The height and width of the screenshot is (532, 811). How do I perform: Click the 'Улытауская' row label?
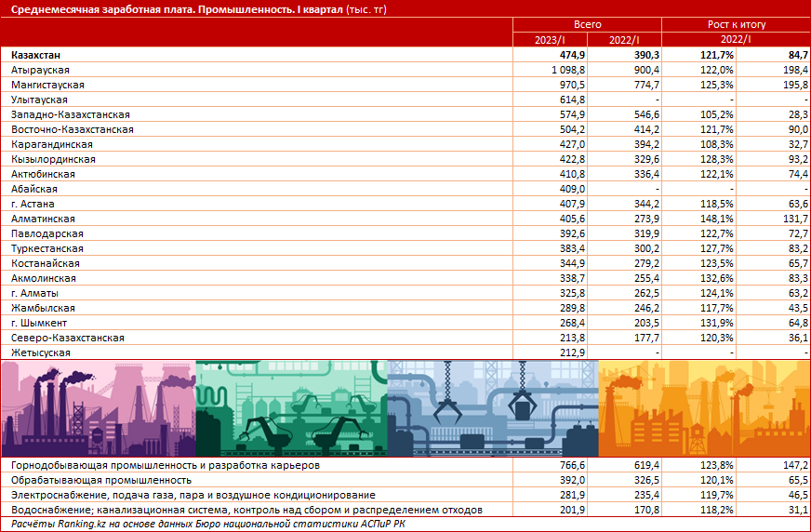coord(39,100)
